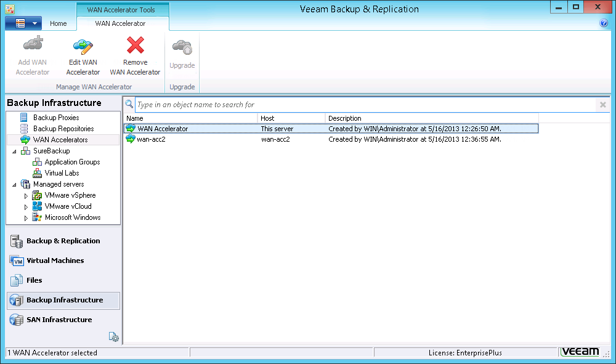Screen dimensions: 616x364
Task: Collapse the SureBackup tree node
Action: pos(14,150)
